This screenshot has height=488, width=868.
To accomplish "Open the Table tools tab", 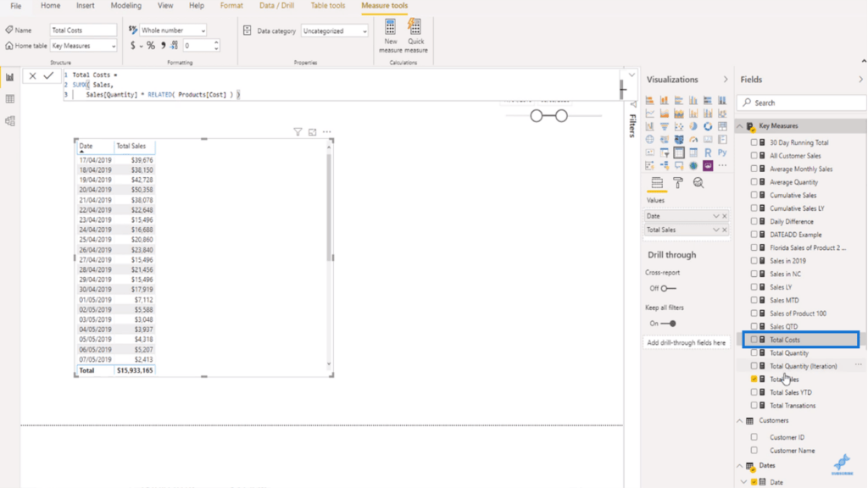I will (x=328, y=6).
